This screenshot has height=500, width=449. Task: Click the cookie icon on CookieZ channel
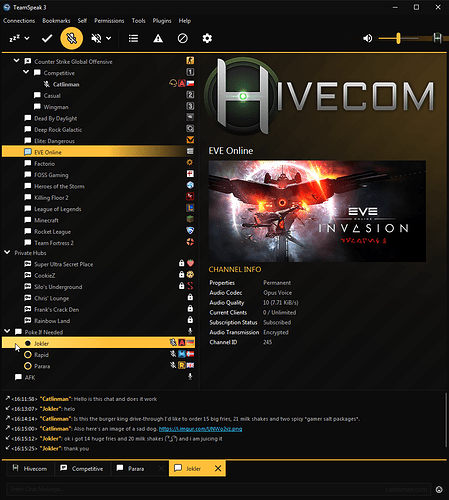(x=190, y=275)
